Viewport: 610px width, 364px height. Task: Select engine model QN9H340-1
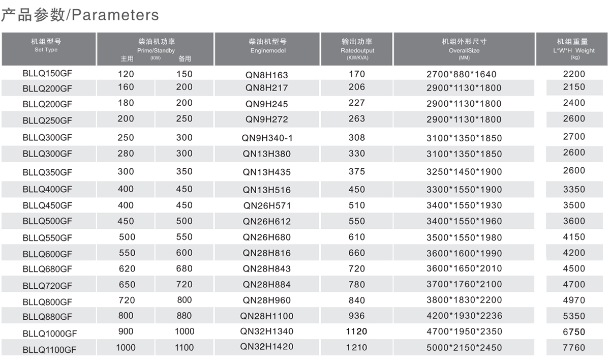pyautogui.click(x=267, y=138)
